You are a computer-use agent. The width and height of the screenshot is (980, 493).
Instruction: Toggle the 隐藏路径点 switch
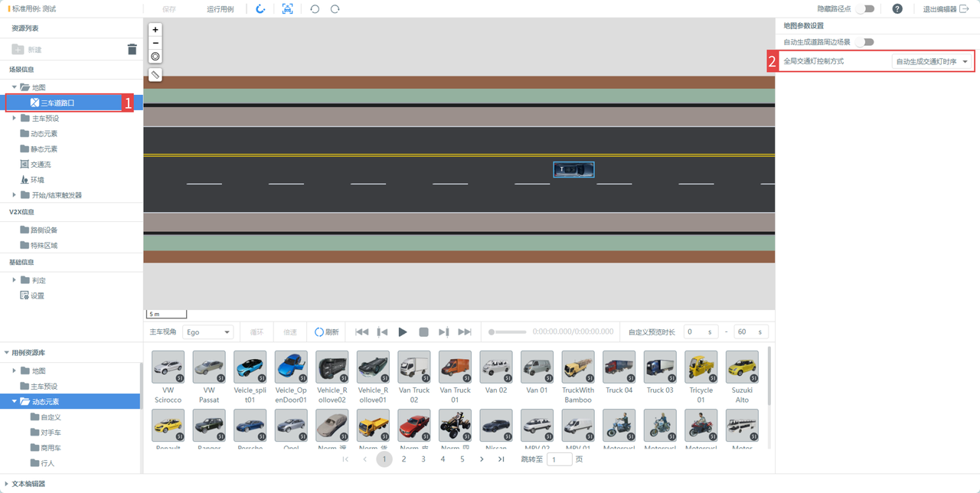click(864, 9)
